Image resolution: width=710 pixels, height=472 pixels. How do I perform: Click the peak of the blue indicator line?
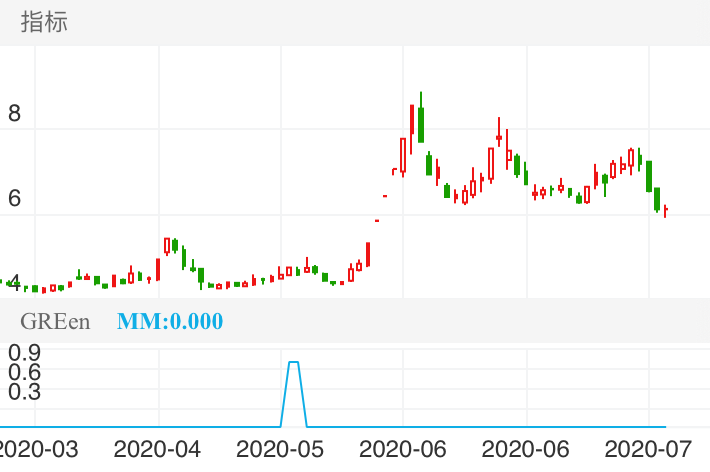tap(294, 362)
